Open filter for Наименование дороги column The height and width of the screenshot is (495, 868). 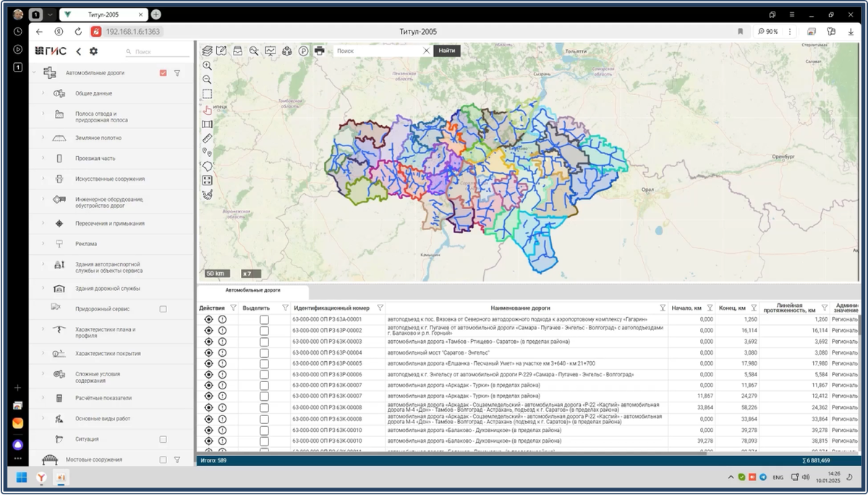(x=663, y=308)
